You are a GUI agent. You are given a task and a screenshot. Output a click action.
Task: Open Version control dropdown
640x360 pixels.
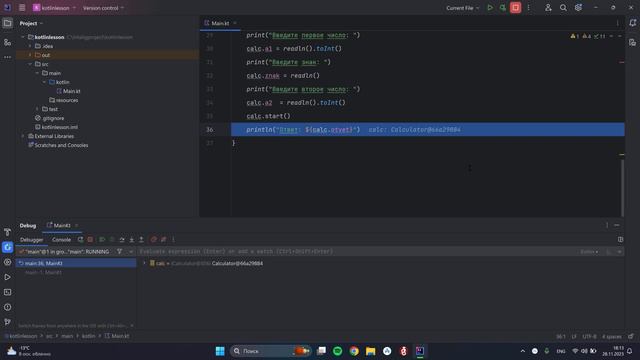pos(103,8)
